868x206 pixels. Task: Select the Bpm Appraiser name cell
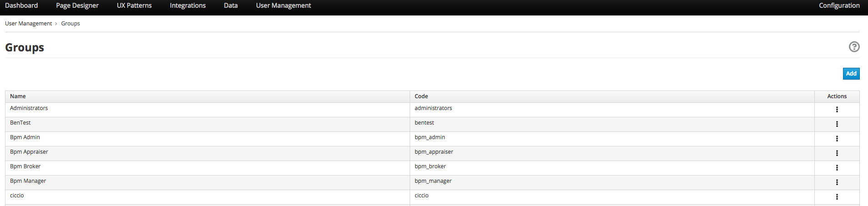[207, 153]
